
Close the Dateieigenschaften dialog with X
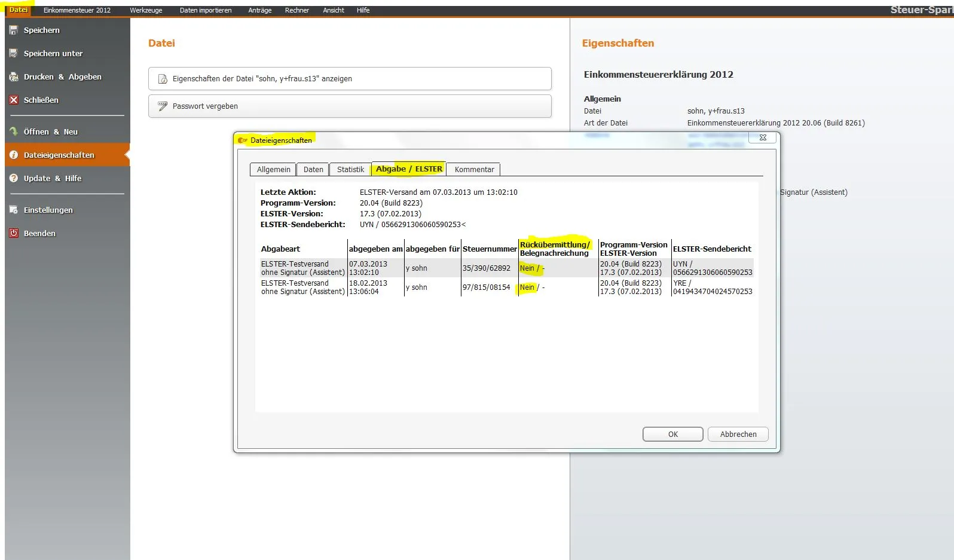click(x=763, y=137)
